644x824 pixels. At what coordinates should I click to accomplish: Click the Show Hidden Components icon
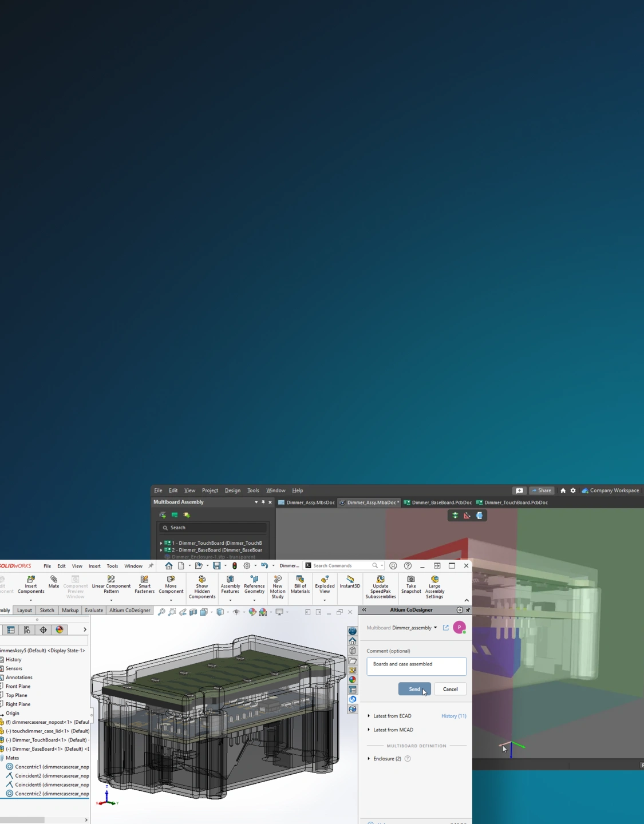[202, 587]
